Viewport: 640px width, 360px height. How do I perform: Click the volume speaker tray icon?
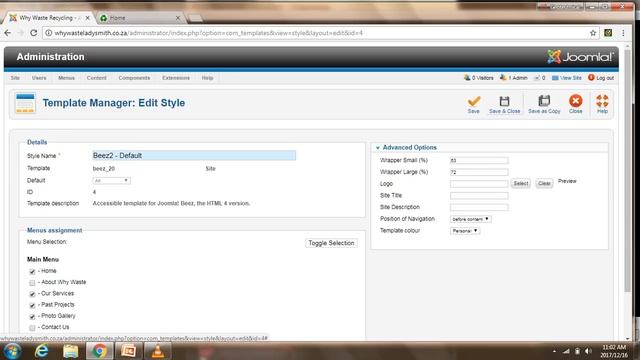tap(588, 351)
